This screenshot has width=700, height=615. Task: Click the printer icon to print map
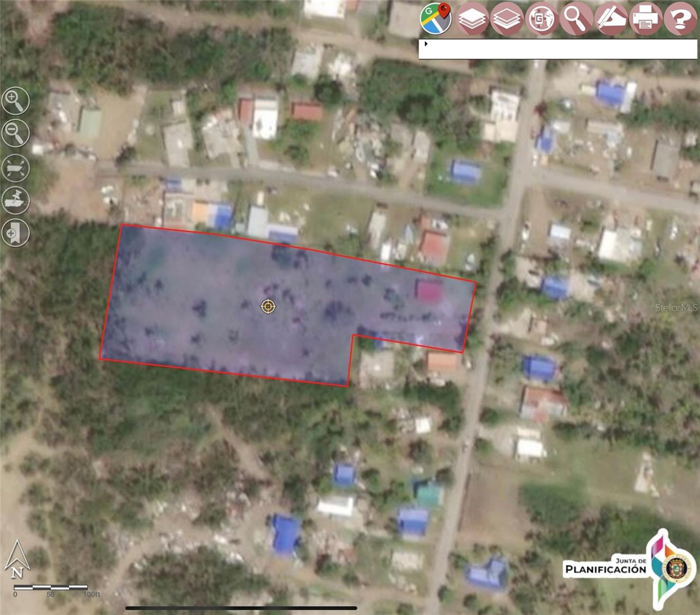point(645,19)
